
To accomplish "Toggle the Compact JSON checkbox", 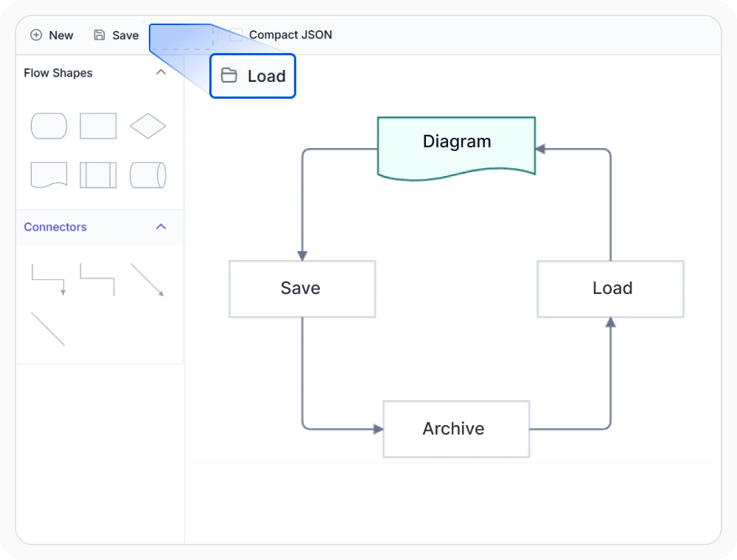I will tap(236, 35).
